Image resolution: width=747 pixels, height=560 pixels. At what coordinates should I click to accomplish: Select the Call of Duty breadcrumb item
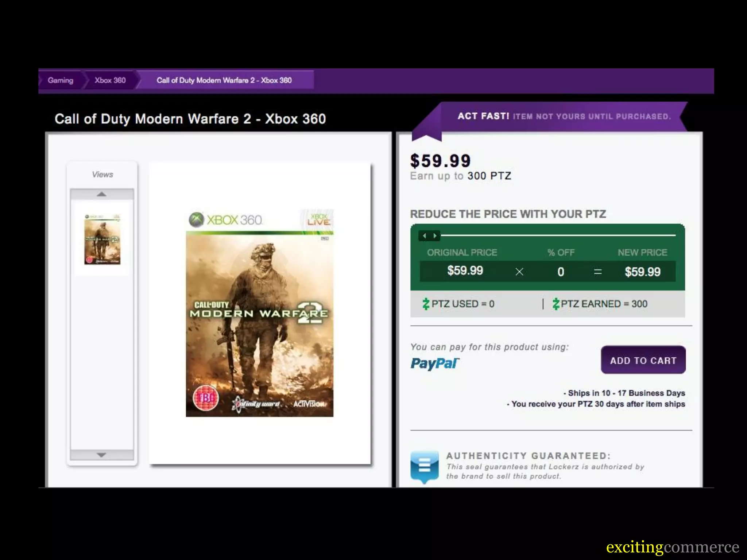(x=224, y=80)
